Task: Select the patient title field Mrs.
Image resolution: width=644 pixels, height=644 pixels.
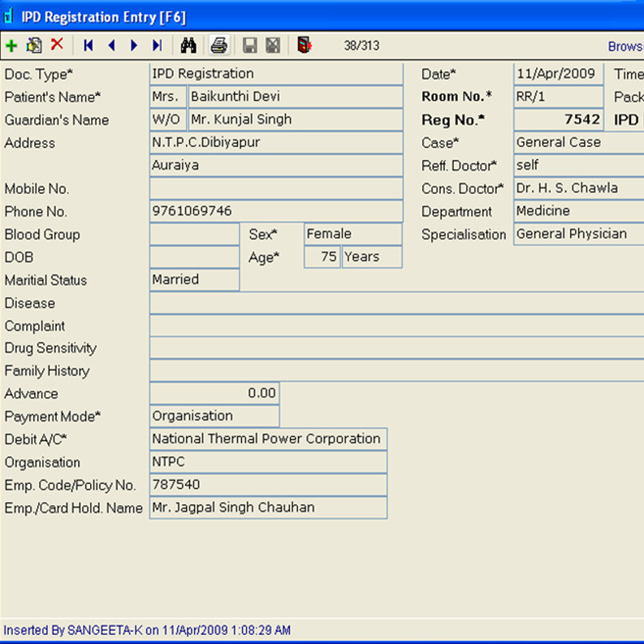Action: coord(168,97)
